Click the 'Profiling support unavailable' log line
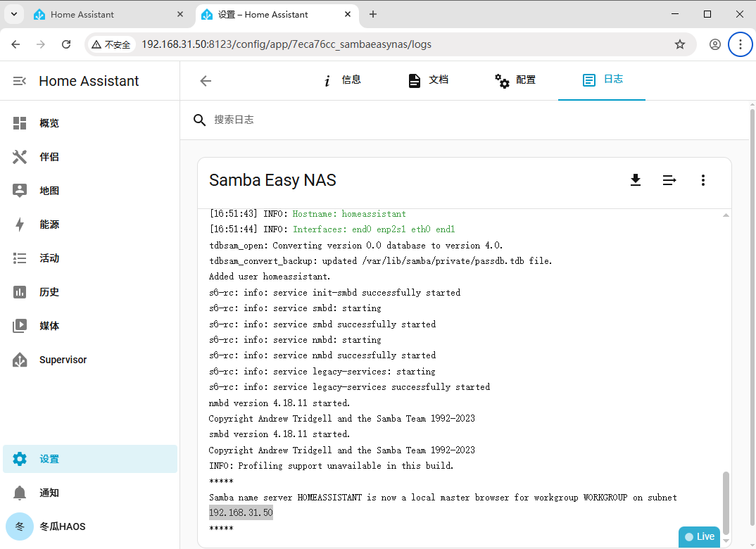Viewport: 756px width, 549px height. pos(332,466)
